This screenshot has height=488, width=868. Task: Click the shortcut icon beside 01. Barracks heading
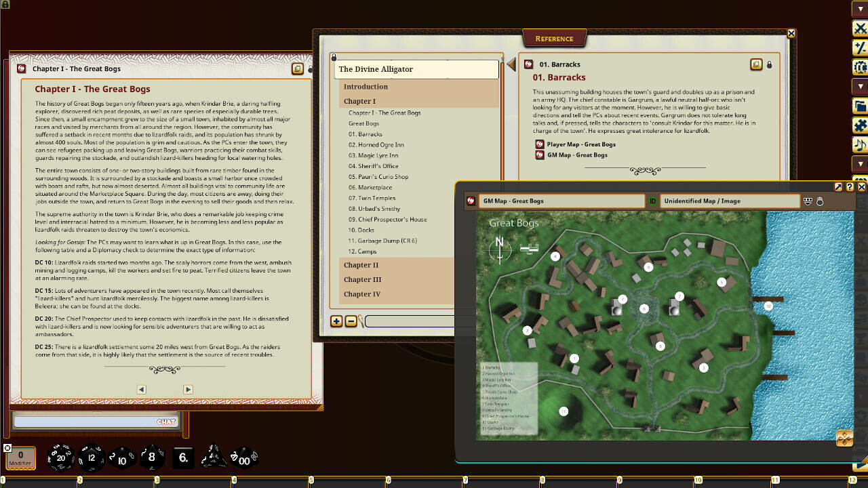pyautogui.click(x=755, y=64)
